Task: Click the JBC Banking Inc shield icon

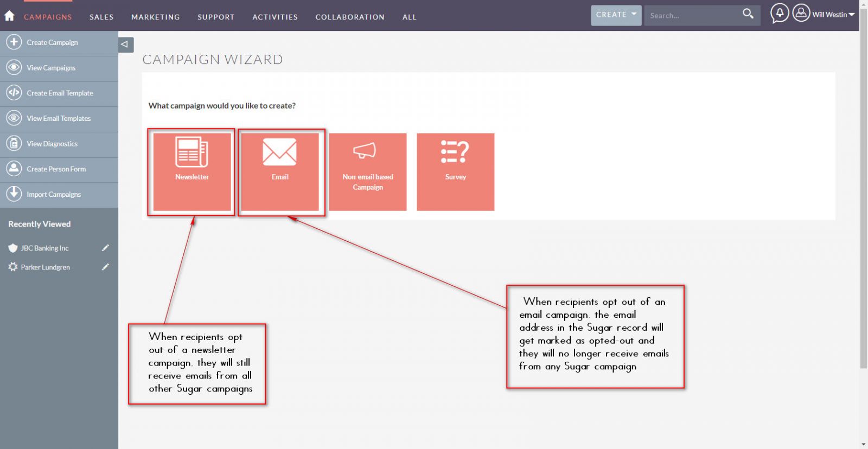Action: (x=12, y=248)
